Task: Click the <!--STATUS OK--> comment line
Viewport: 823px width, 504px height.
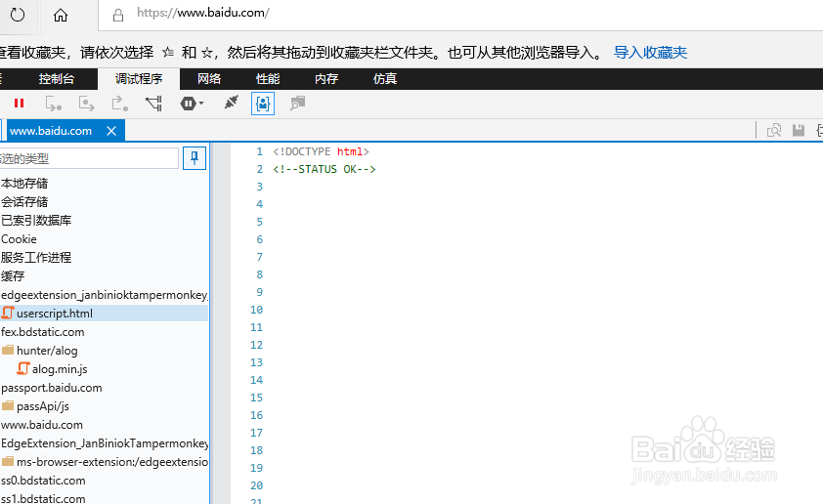Action: 324,169
